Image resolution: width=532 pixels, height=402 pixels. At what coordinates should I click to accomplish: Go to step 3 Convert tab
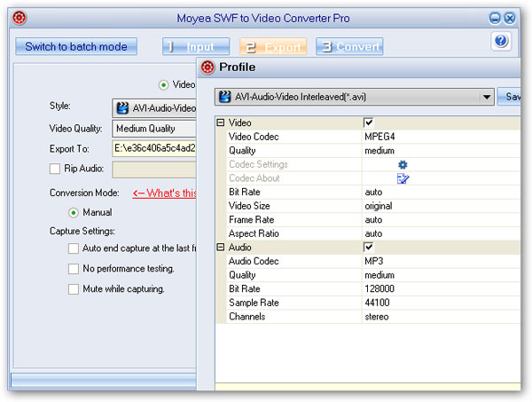(349, 46)
